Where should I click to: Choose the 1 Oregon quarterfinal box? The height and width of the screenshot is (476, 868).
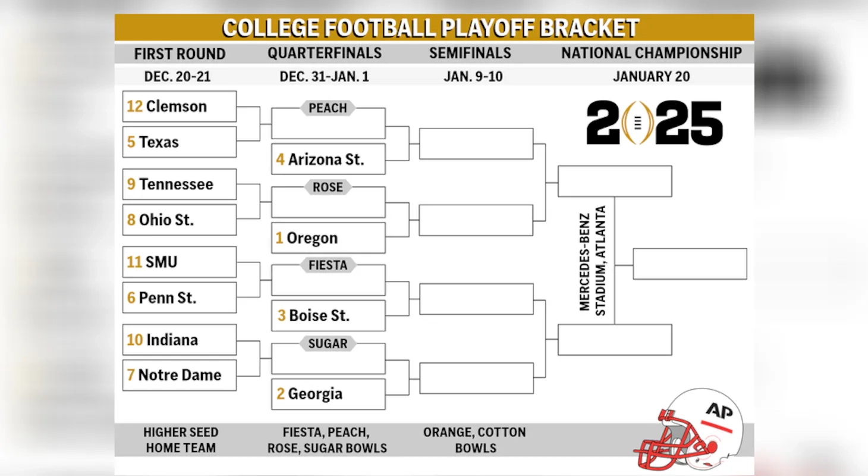point(328,238)
